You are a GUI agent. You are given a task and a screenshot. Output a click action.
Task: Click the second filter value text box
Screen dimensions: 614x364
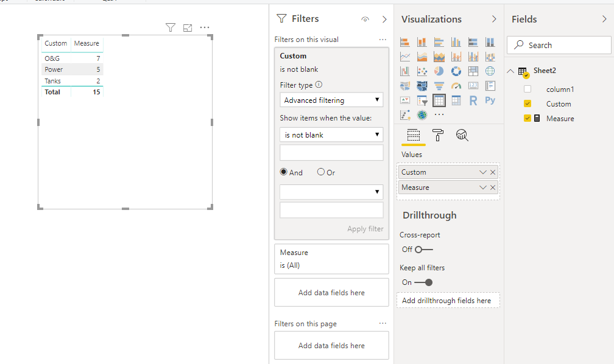point(331,210)
